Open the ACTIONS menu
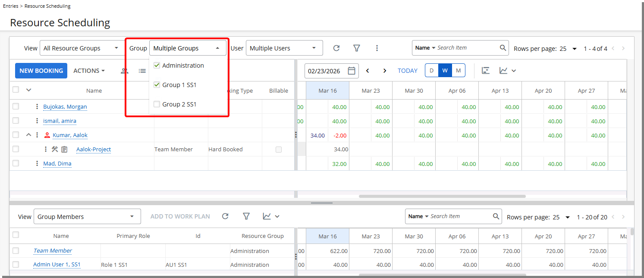Viewport: 644px width, 278px height. (x=89, y=70)
